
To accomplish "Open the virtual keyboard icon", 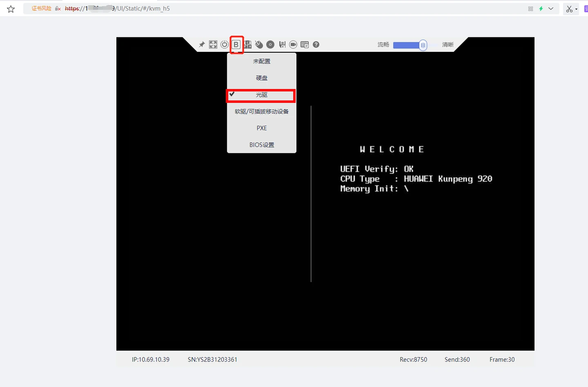I will click(x=304, y=44).
